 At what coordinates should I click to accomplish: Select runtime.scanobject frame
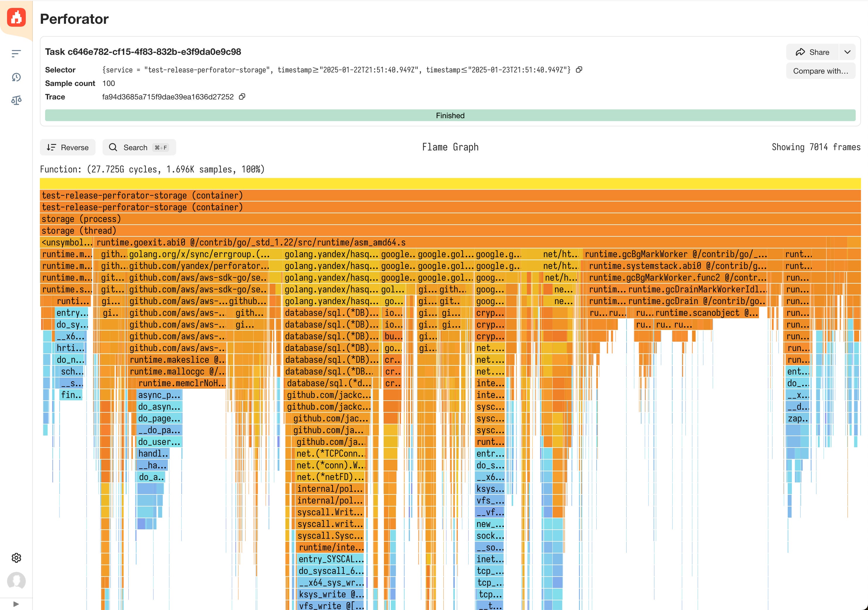pos(706,313)
